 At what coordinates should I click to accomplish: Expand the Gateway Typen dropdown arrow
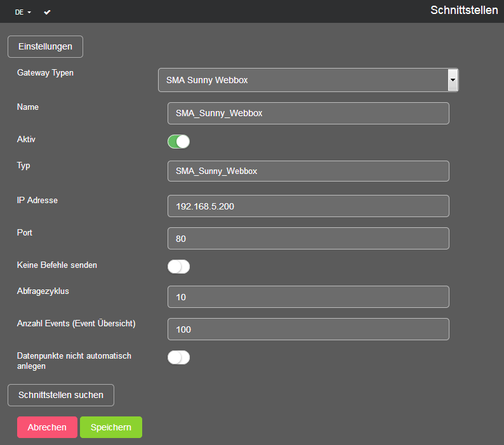(x=453, y=80)
